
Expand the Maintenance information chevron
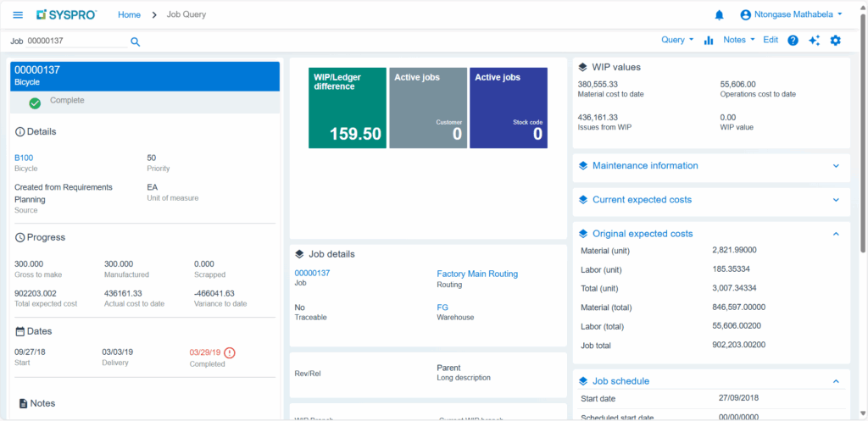[x=836, y=166]
